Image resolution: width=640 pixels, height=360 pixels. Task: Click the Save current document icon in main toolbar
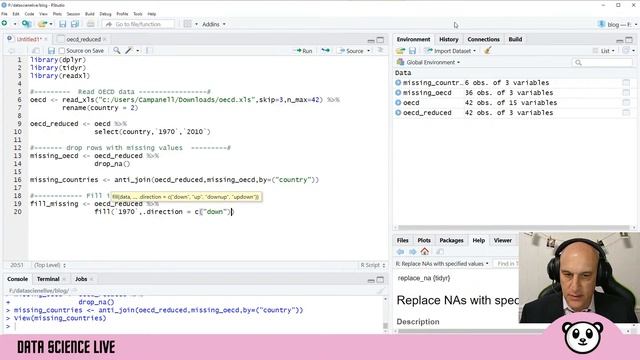(x=62, y=24)
